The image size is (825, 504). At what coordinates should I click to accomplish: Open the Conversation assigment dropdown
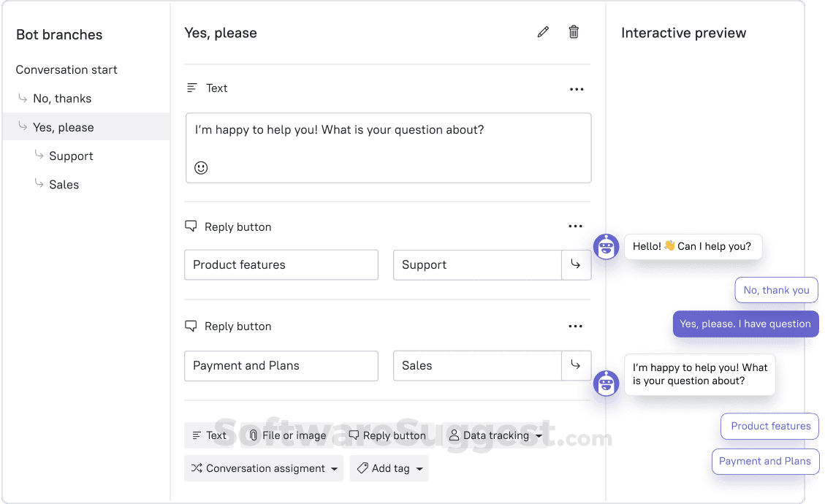pyautogui.click(x=266, y=468)
